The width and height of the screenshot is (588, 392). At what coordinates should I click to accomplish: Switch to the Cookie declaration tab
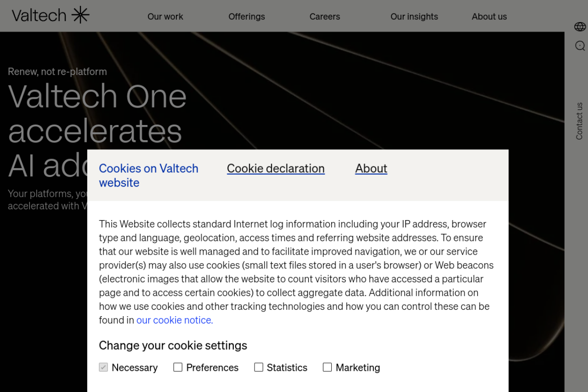[276, 169]
